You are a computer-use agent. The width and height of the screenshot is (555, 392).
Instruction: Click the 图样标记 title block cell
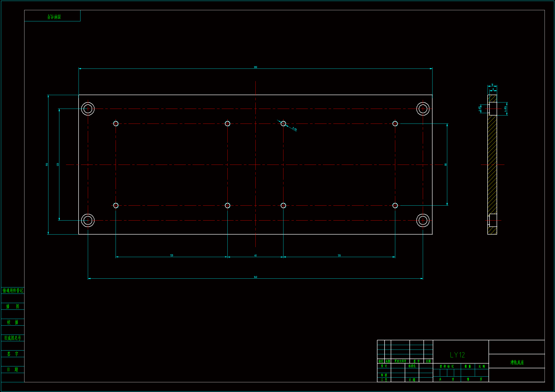[x=447, y=366]
